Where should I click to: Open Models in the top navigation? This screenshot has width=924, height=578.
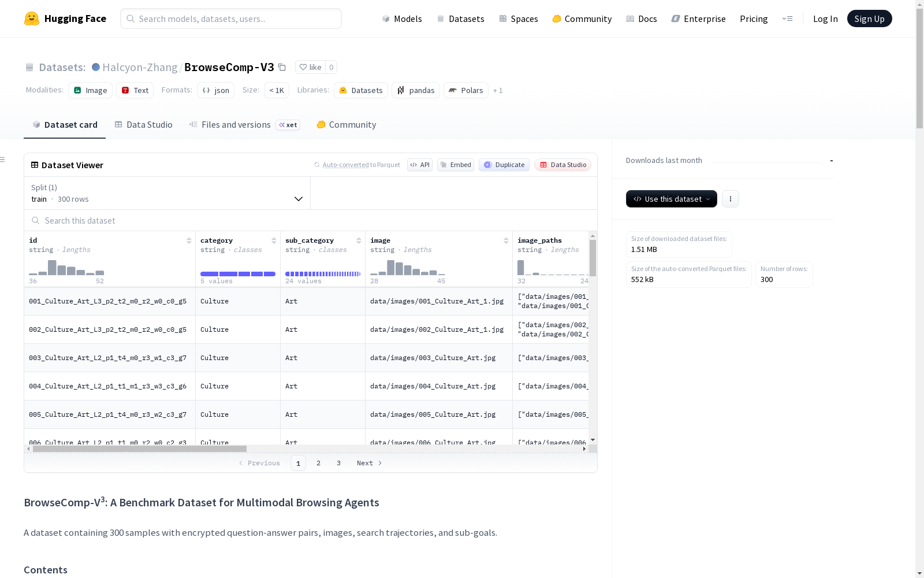point(402,18)
